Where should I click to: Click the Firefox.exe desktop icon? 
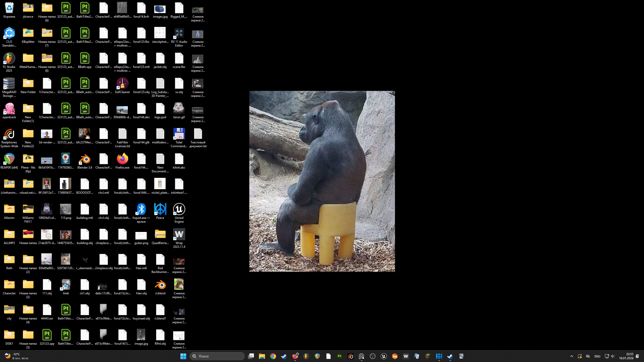(122, 161)
